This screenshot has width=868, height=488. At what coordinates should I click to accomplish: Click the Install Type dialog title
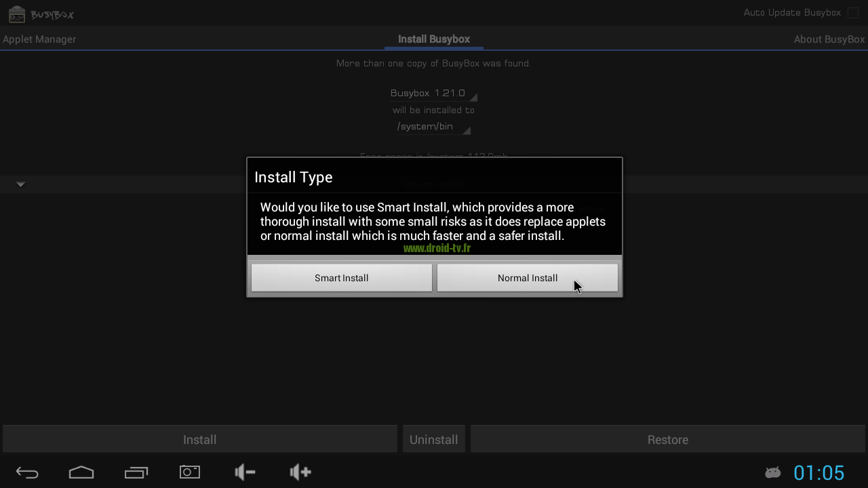(x=294, y=177)
